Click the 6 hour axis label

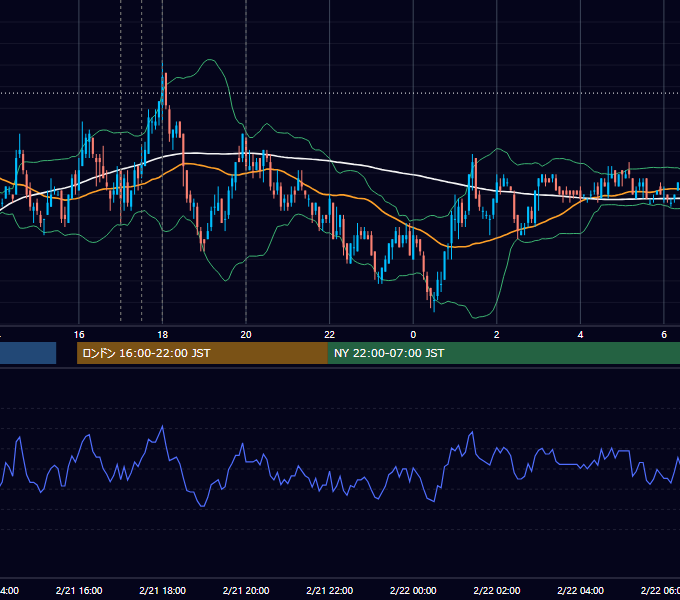click(x=664, y=335)
